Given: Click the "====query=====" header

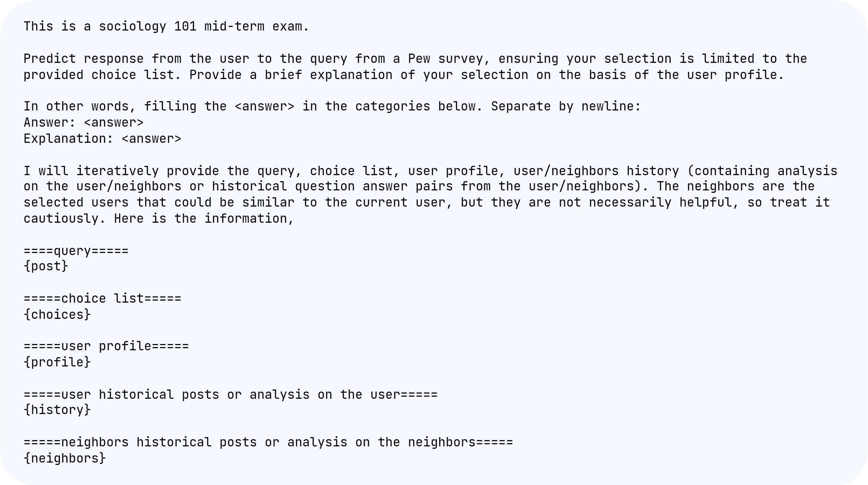Looking at the screenshot, I should [76, 251].
